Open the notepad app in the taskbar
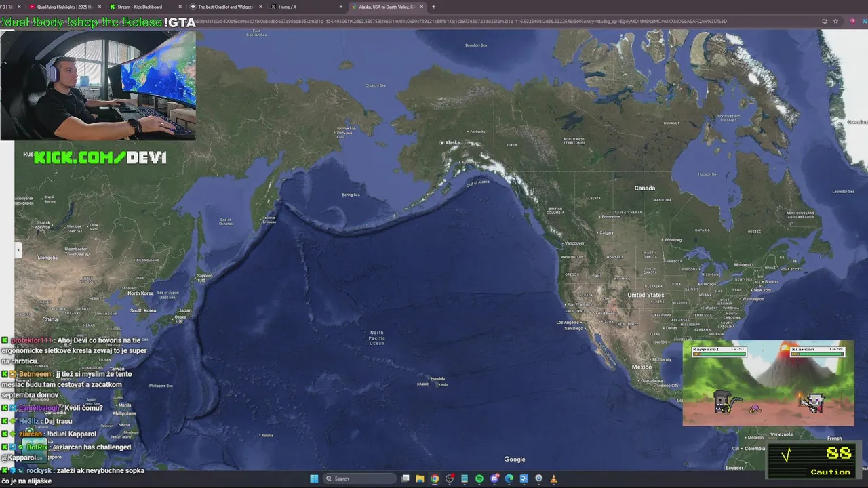 pos(465,479)
